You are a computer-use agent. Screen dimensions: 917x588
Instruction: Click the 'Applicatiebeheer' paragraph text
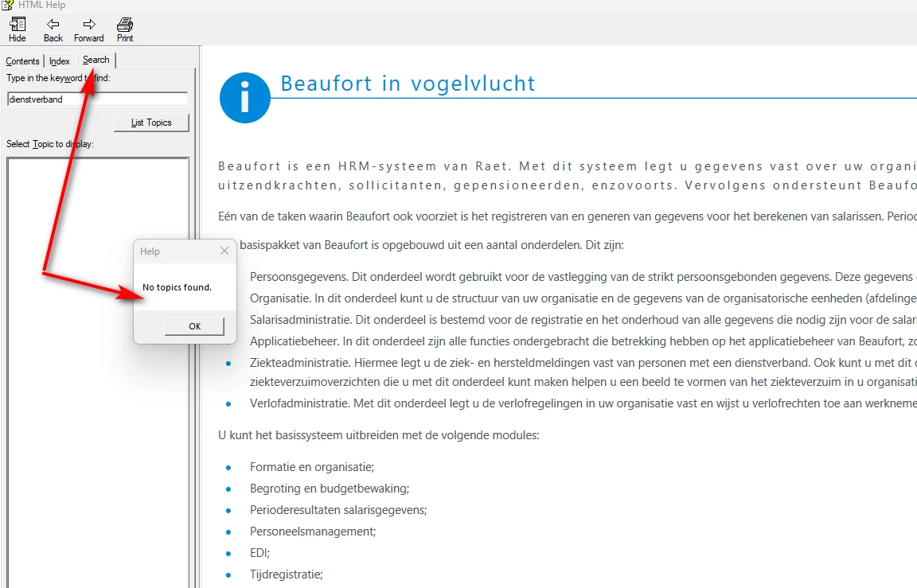583,341
